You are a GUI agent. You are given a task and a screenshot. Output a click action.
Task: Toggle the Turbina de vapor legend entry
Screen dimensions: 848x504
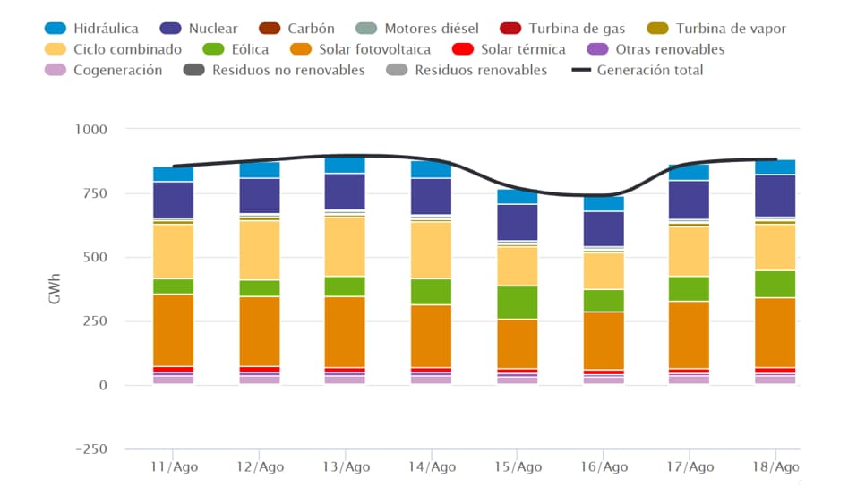pos(716,28)
